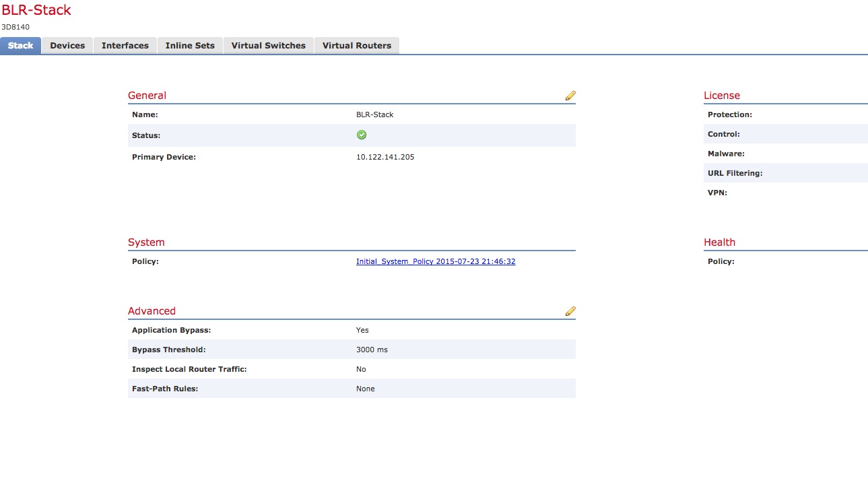The height and width of the screenshot is (491, 868).
Task: Open the Interfaces tab
Action: [x=125, y=46]
